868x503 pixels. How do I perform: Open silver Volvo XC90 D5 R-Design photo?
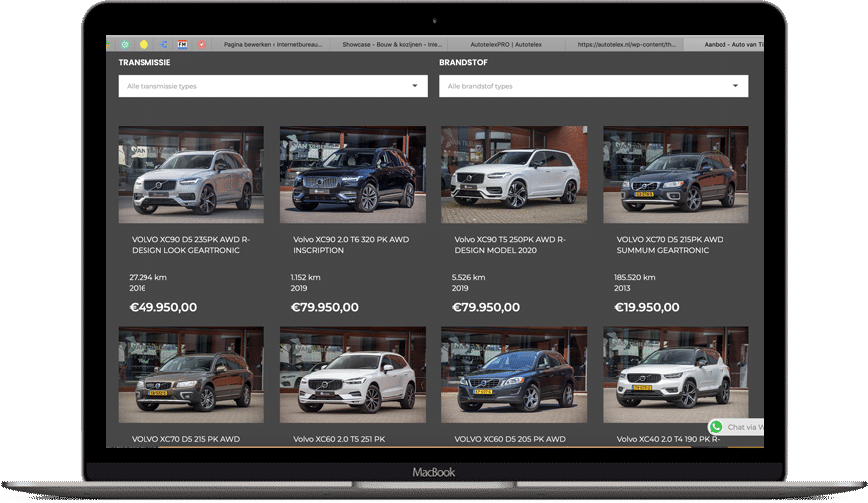pos(191,175)
